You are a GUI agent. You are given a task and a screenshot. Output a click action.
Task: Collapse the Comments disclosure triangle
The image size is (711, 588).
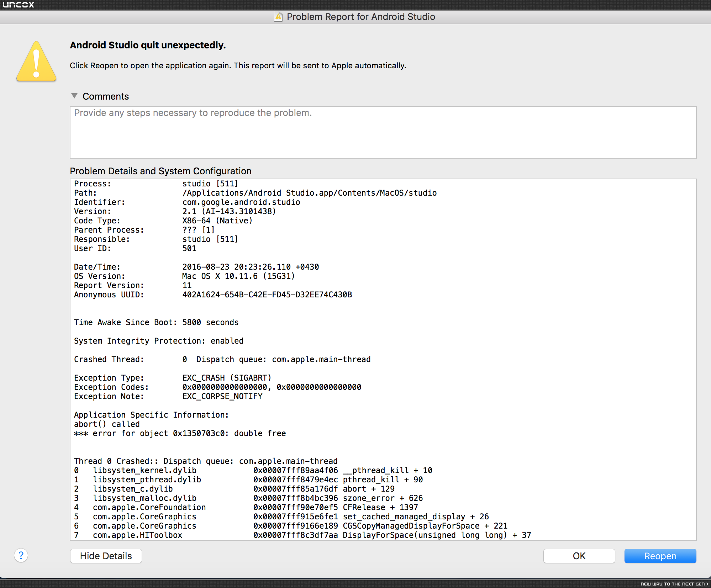coord(74,96)
